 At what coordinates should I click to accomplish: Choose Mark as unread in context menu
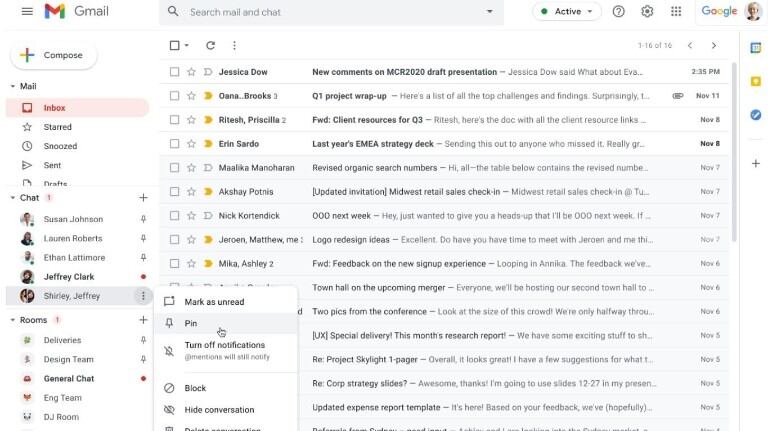pos(226,302)
